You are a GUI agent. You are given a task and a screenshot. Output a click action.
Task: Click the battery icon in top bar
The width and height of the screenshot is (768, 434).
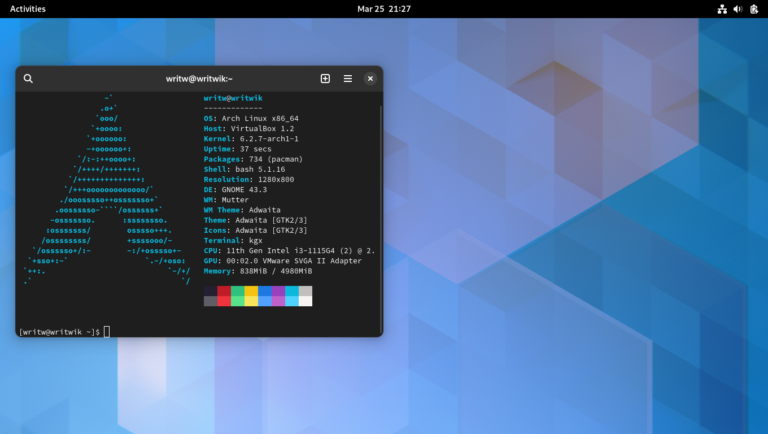point(752,9)
